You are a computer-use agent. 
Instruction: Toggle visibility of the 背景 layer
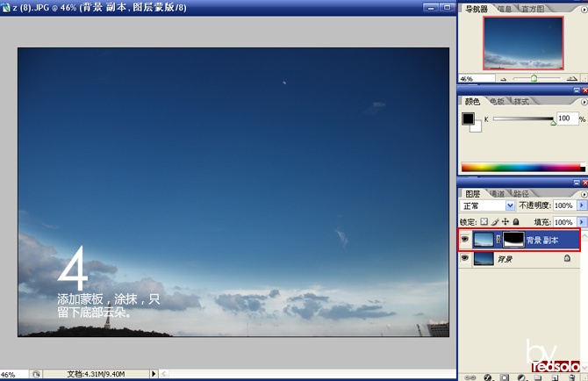465,258
